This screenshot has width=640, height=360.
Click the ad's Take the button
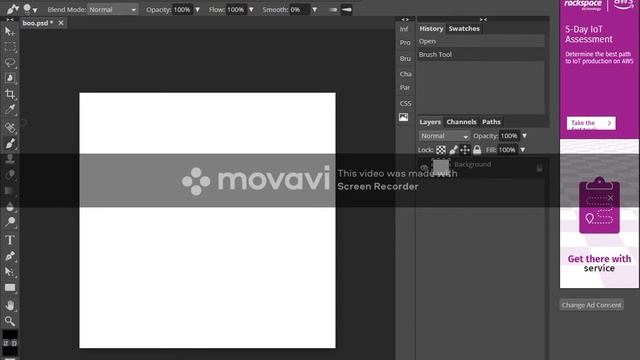[x=591, y=123]
